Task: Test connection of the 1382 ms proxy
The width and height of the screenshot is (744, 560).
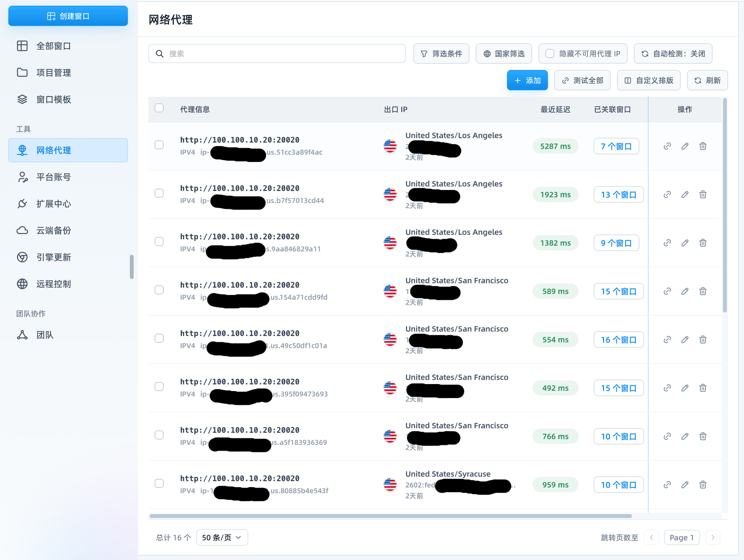Action: coord(667,243)
